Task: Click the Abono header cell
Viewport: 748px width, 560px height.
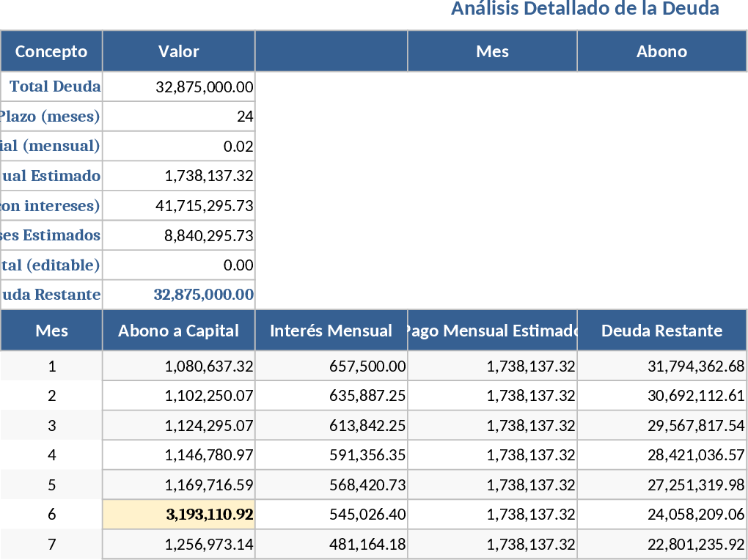Action: point(661,51)
